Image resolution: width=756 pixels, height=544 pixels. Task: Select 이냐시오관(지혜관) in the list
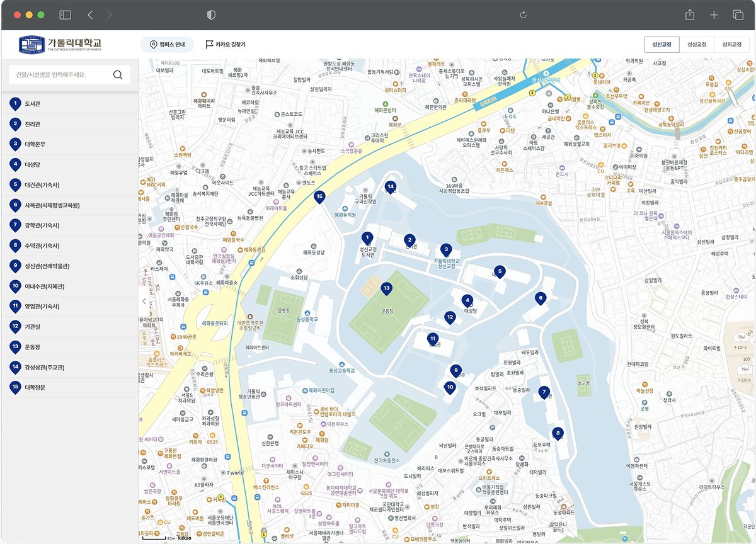(x=69, y=286)
